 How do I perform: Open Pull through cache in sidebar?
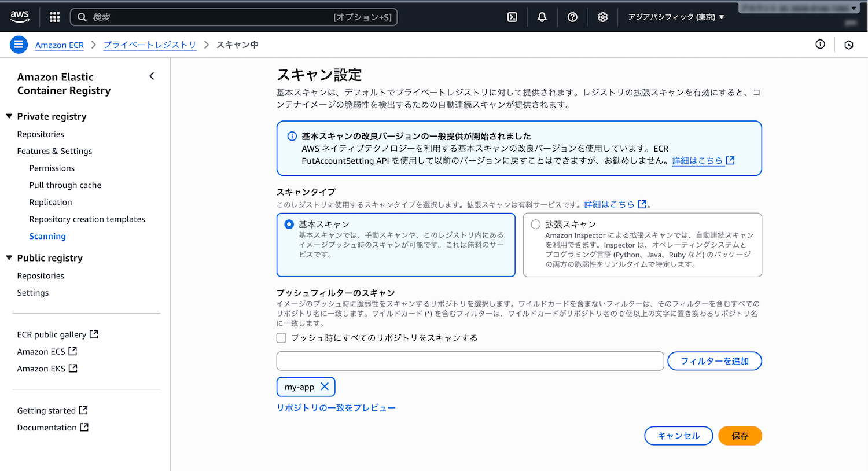[65, 185]
